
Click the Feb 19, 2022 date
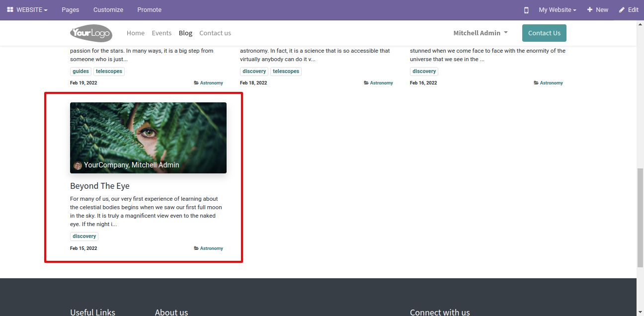pyautogui.click(x=83, y=83)
